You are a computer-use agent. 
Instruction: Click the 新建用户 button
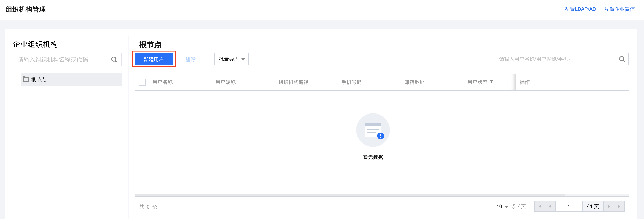point(153,59)
